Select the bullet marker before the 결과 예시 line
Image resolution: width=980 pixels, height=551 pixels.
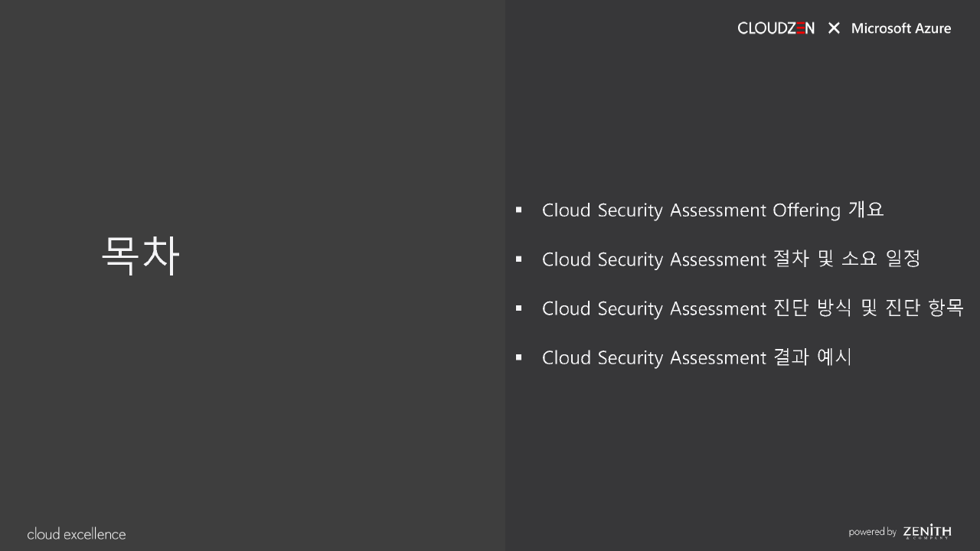click(x=519, y=357)
